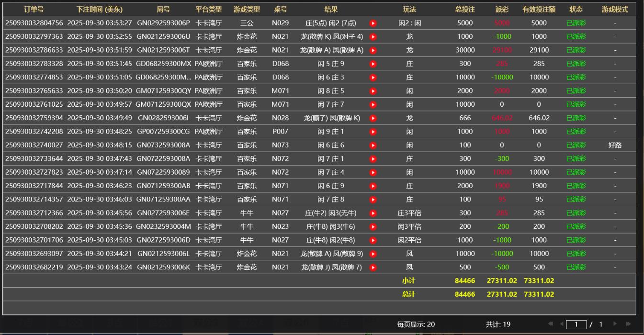
Task: Click the 已派彩 status in the 好路 row
Action: click(x=576, y=145)
